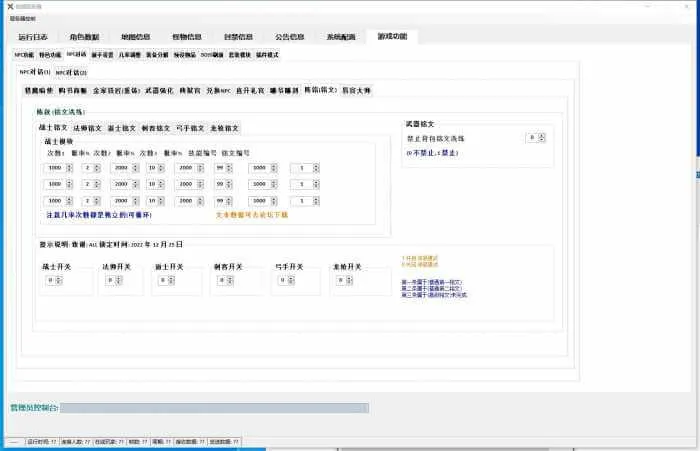Adjust the 弓手开关 switch spinner
Viewport: 700px width, 451px height.
pos(287,280)
